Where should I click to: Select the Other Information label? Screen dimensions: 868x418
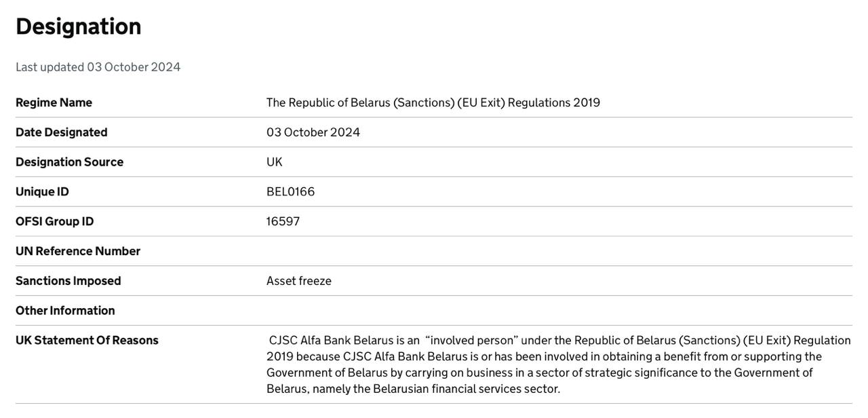66,311
